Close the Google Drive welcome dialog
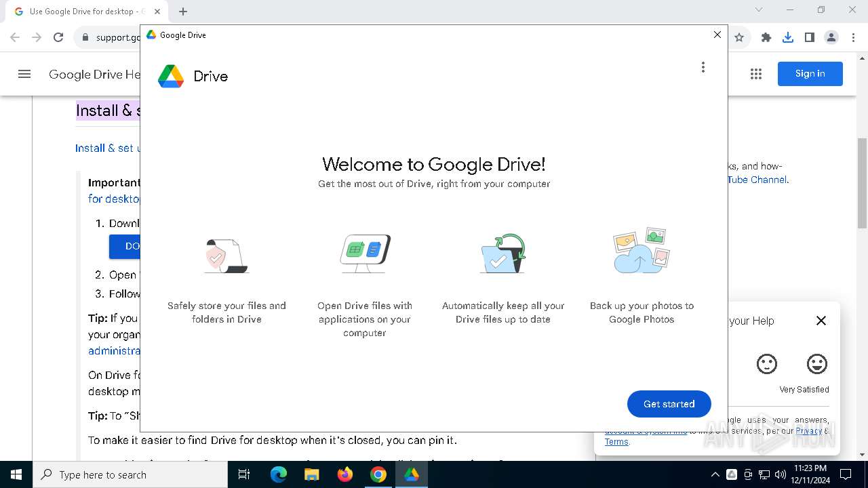 717,35
